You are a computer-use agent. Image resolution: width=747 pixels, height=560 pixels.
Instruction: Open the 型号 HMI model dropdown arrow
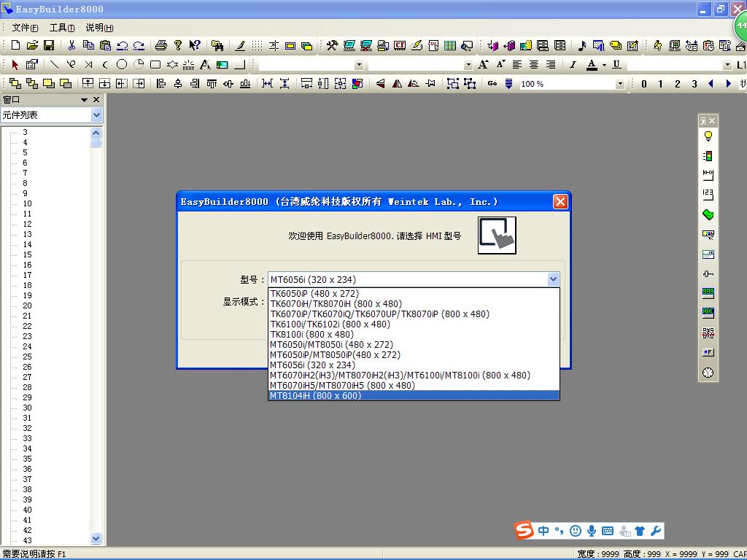click(552, 279)
